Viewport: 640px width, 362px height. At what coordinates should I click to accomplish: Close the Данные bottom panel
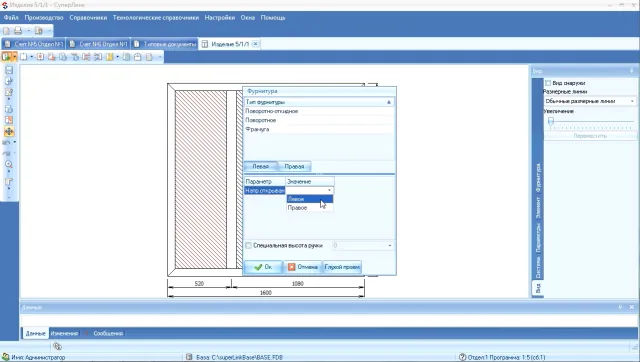pyautogui.click(x=631, y=307)
